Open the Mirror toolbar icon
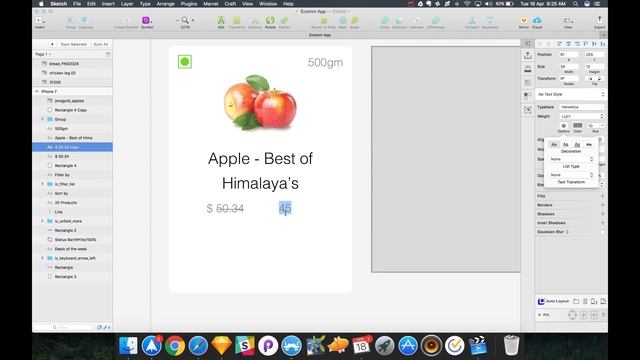 523,20
